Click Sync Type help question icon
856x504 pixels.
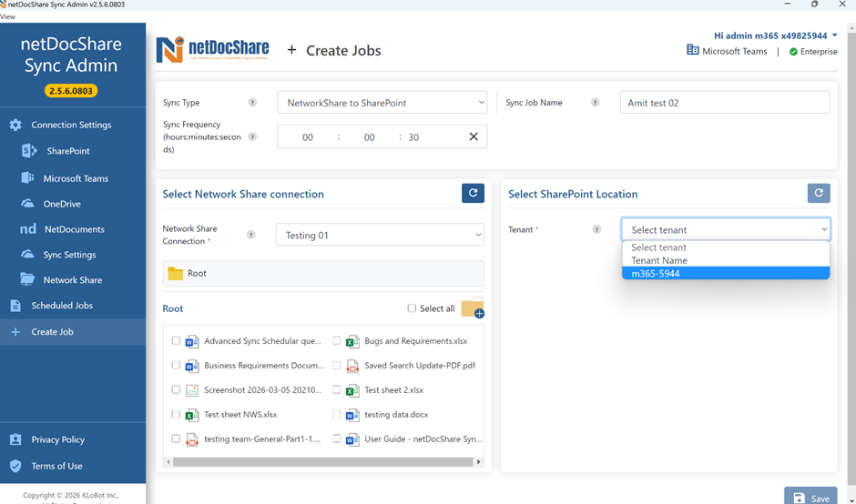pyautogui.click(x=252, y=103)
